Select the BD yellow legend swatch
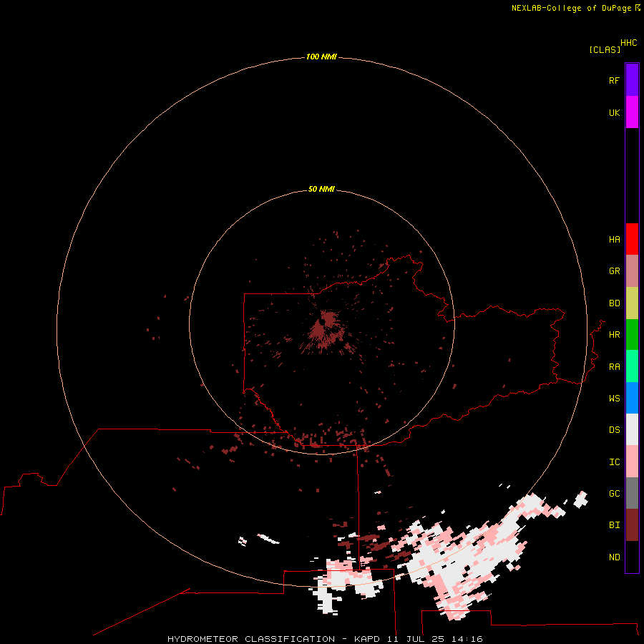Screen dimensions: 644x644 (x=632, y=303)
